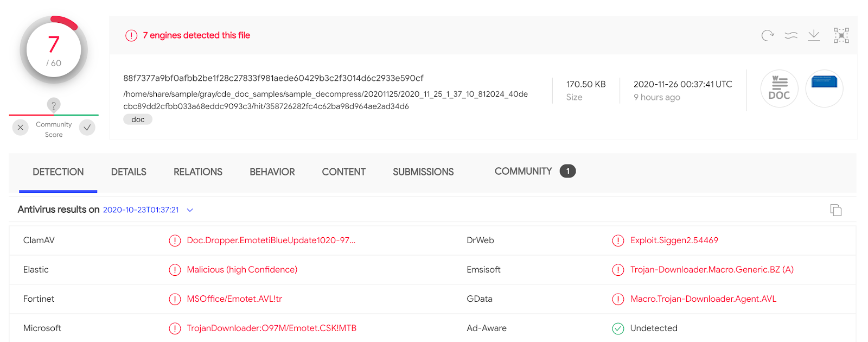The width and height of the screenshot is (868, 342).
Task: Open the graph network icon
Action: click(841, 36)
